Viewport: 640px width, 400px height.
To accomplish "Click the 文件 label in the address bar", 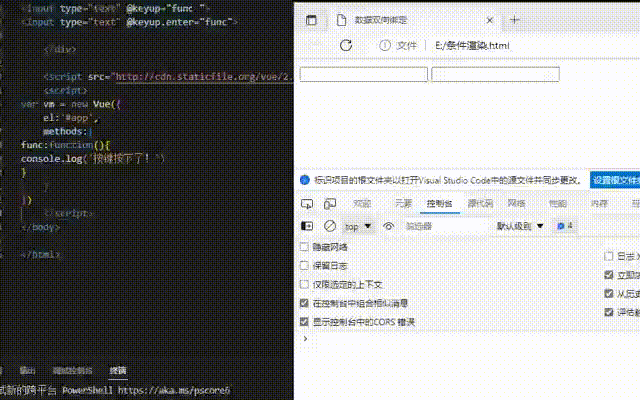I will pos(407,45).
